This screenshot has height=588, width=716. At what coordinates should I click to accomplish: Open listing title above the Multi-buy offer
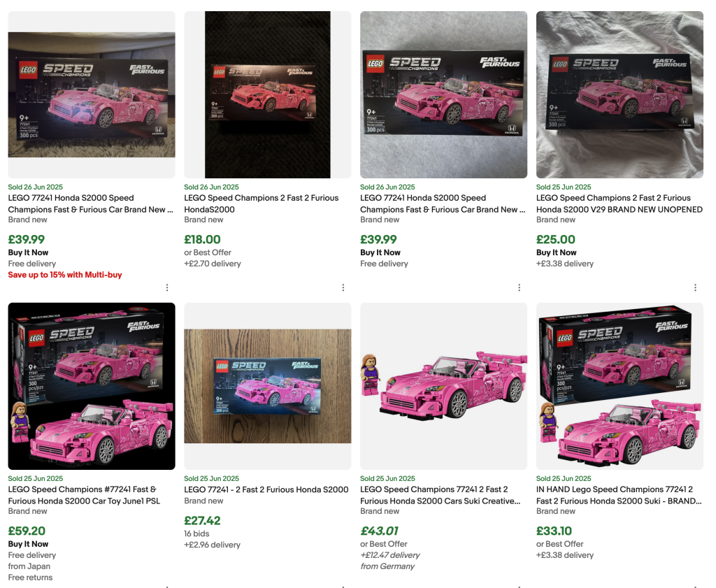click(x=90, y=203)
